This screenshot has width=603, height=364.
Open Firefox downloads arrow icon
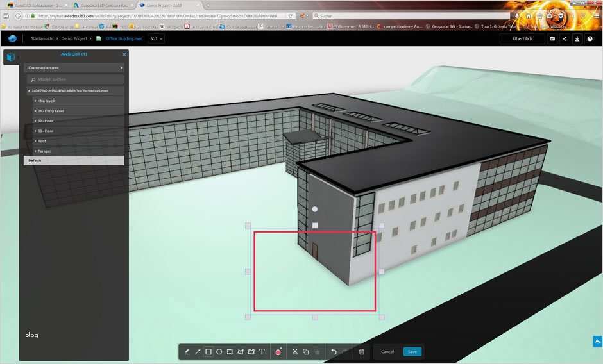(517, 16)
